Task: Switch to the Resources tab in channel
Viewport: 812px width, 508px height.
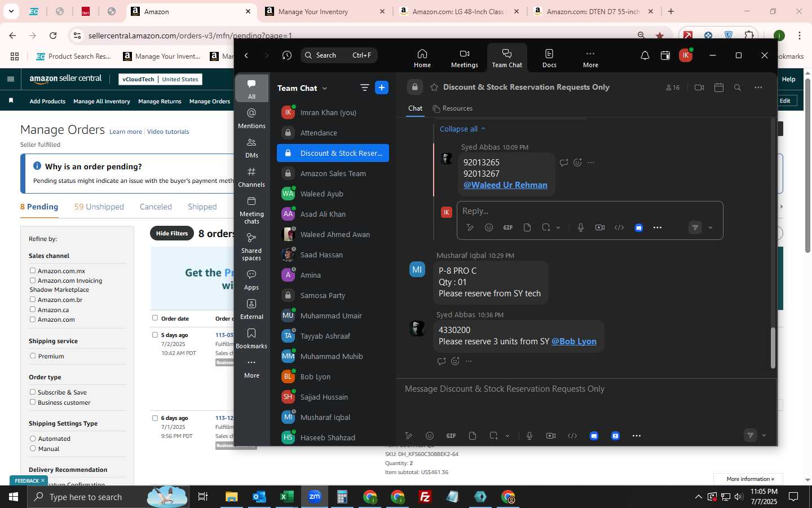Action: tap(452, 108)
